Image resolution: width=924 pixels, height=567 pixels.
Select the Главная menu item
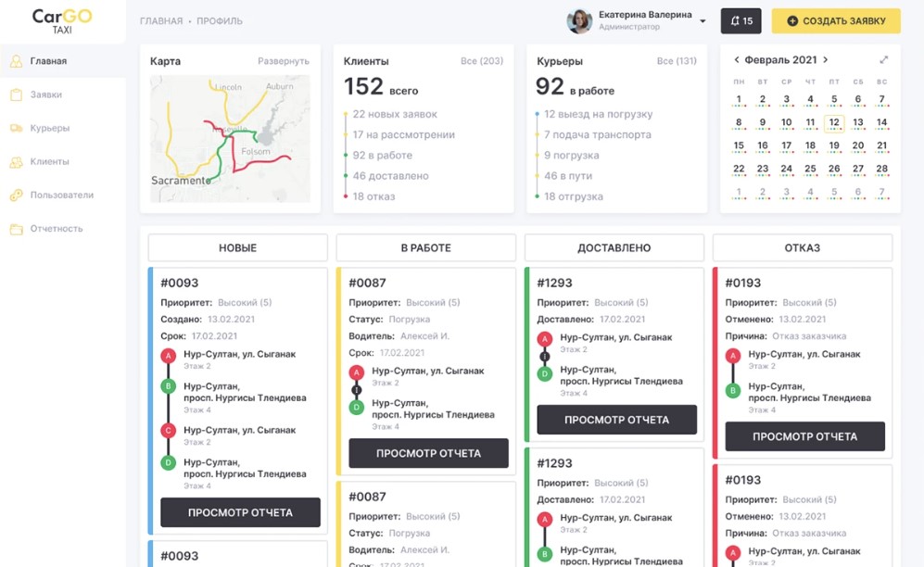click(x=62, y=60)
